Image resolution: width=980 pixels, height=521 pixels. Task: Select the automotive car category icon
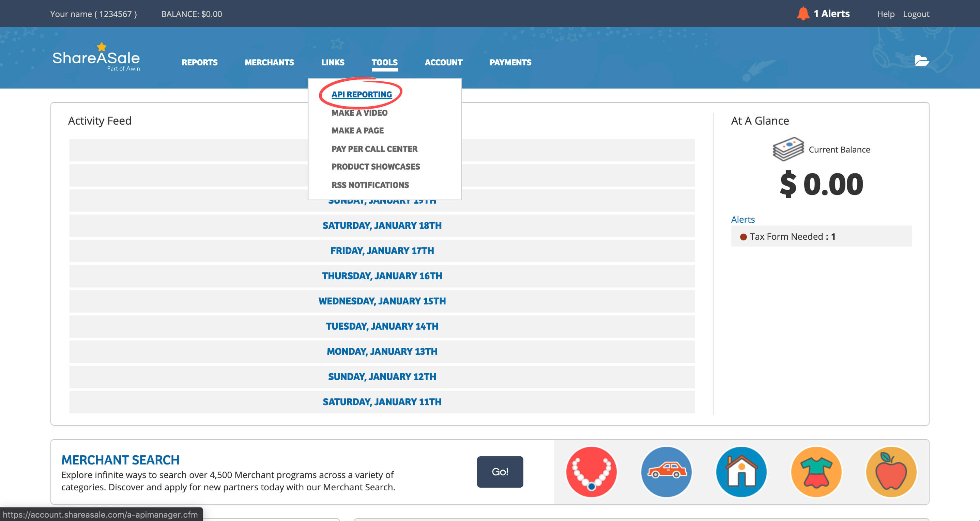tap(666, 472)
